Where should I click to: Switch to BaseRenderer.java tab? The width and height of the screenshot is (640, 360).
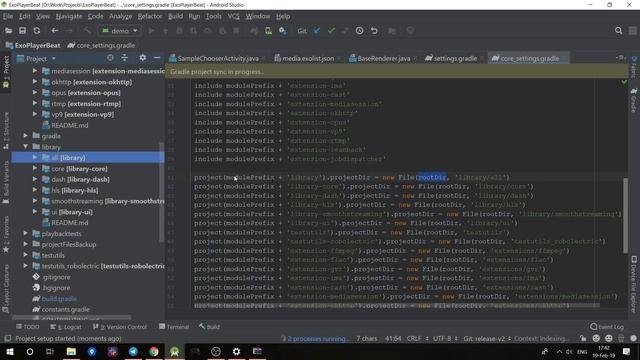[384, 58]
